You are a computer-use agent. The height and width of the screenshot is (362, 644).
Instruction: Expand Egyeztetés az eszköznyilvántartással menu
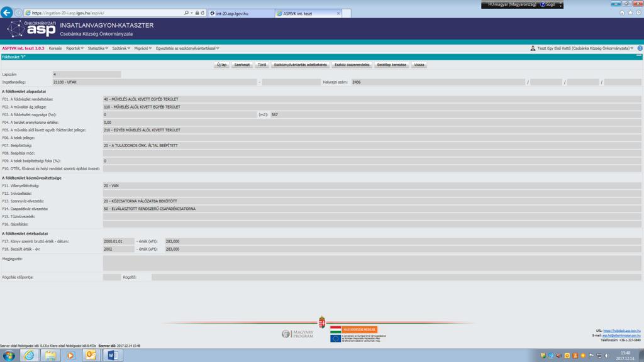pyautogui.click(x=187, y=48)
